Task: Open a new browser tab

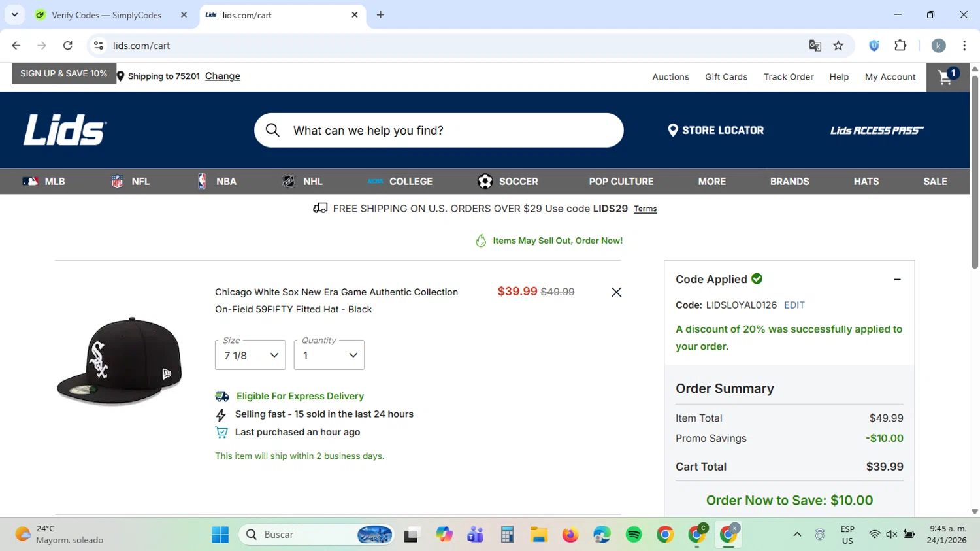Action: pyautogui.click(x=380, y=15)
